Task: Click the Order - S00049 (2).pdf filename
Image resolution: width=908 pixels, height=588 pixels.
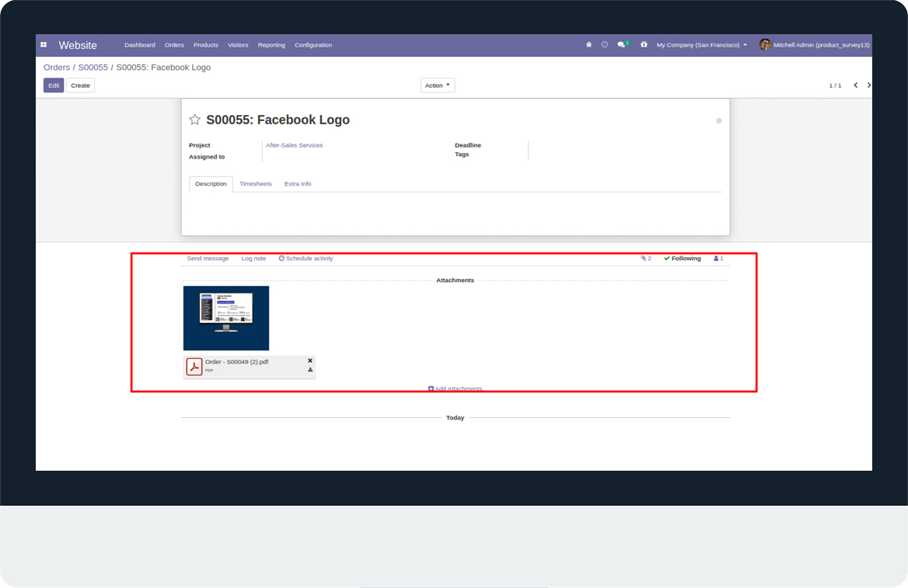Action: 237,362
